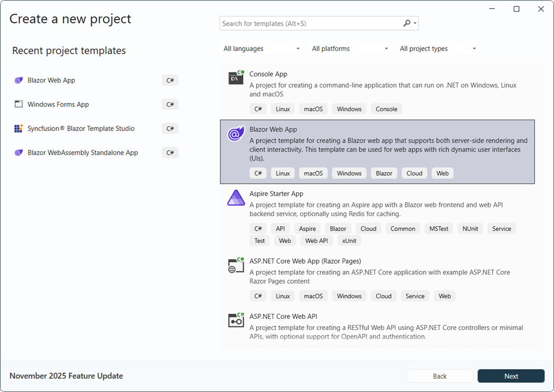Click the search magnifier icon
This screenshot has width=554, height=392.
(407, 23)
